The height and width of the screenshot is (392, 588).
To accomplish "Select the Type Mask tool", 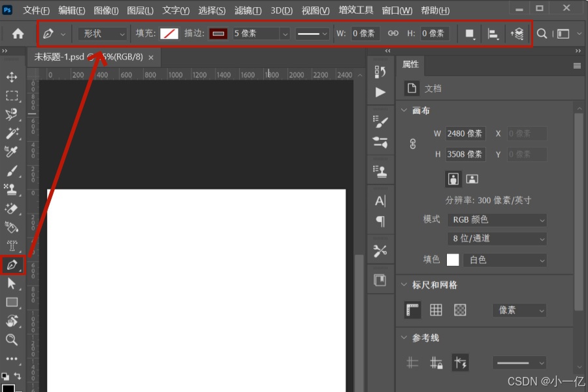I will point(12,246).
